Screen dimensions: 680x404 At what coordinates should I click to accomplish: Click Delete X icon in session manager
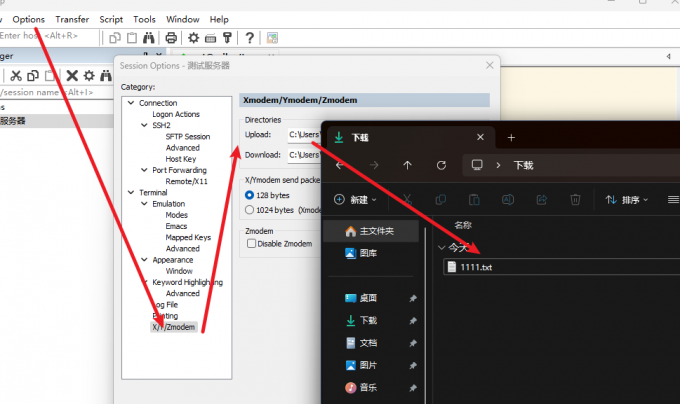72,76
